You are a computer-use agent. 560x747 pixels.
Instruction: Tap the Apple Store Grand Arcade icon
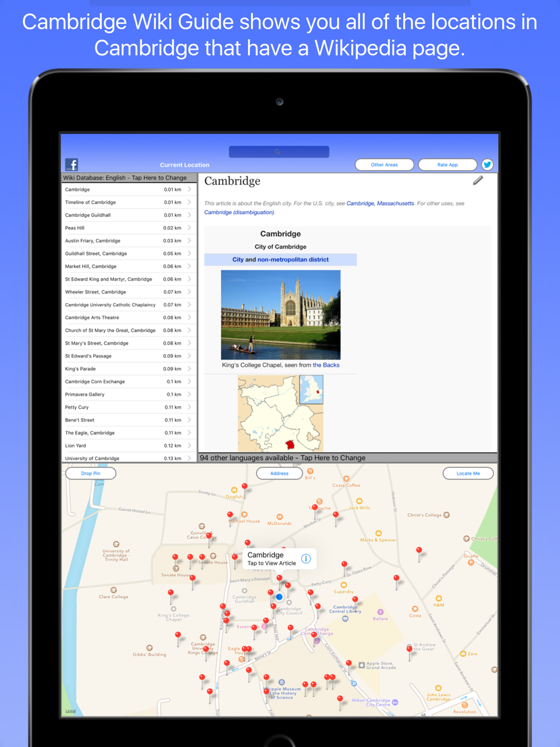[x=362, y=665]
